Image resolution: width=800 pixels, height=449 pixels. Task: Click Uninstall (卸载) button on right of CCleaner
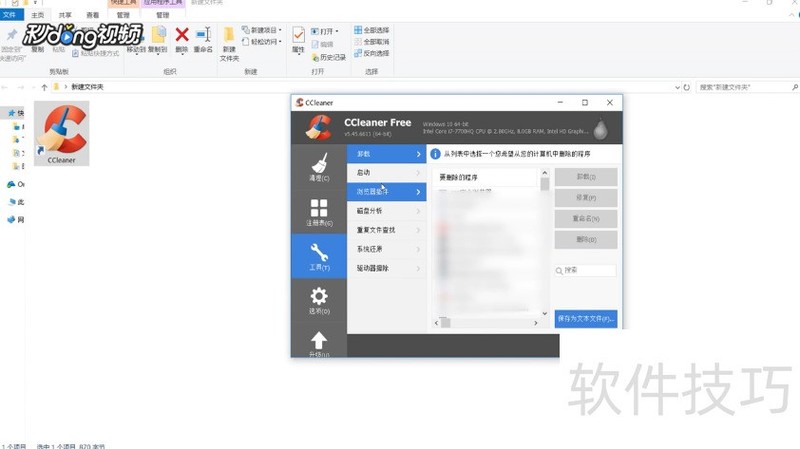point(586,177)
